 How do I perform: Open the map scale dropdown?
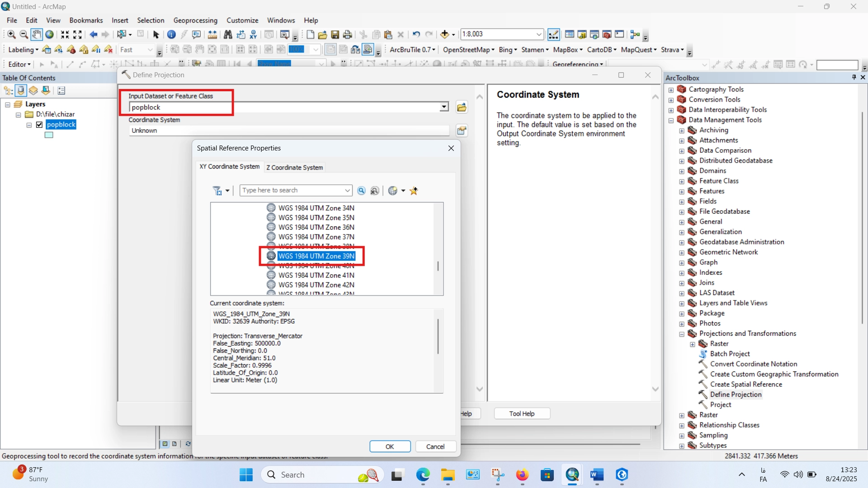539,34
